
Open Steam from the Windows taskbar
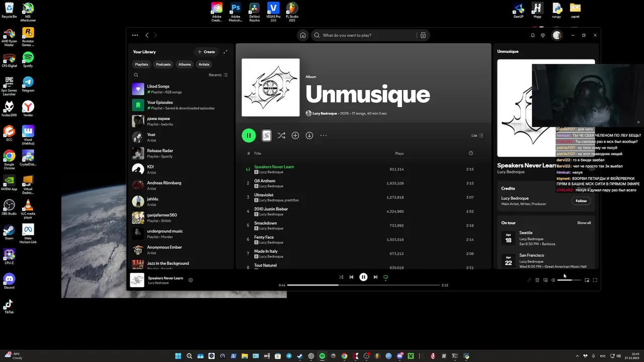[300, 356]
